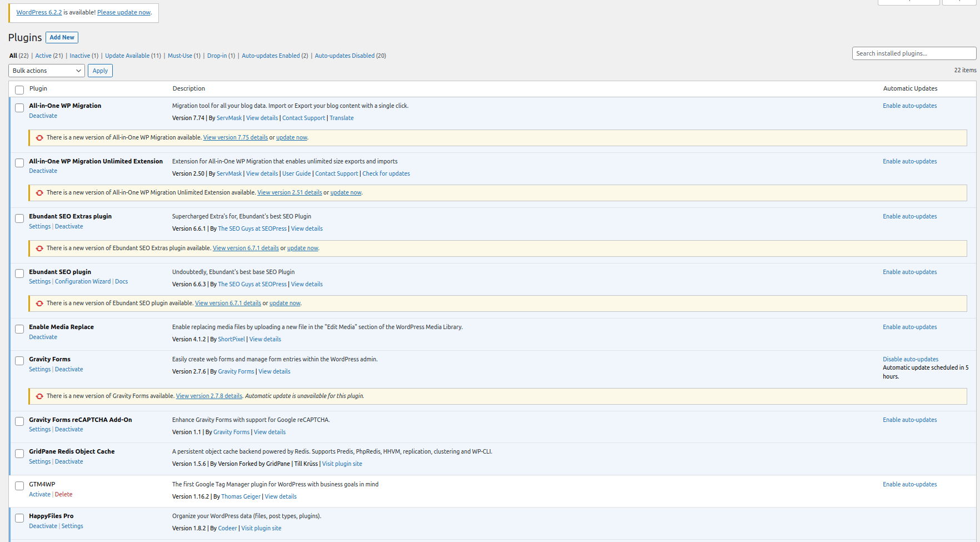The height and width of the screenshot is (542, 980).
Task: Open the Bulk actions dropdown
Action: click(x=47, y=71)
